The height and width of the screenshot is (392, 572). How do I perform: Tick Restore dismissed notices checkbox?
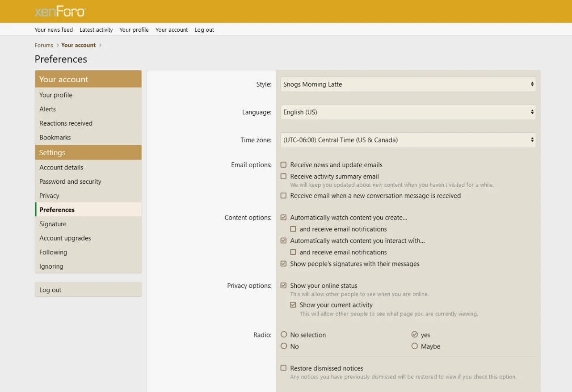click(x=283, y=368)
